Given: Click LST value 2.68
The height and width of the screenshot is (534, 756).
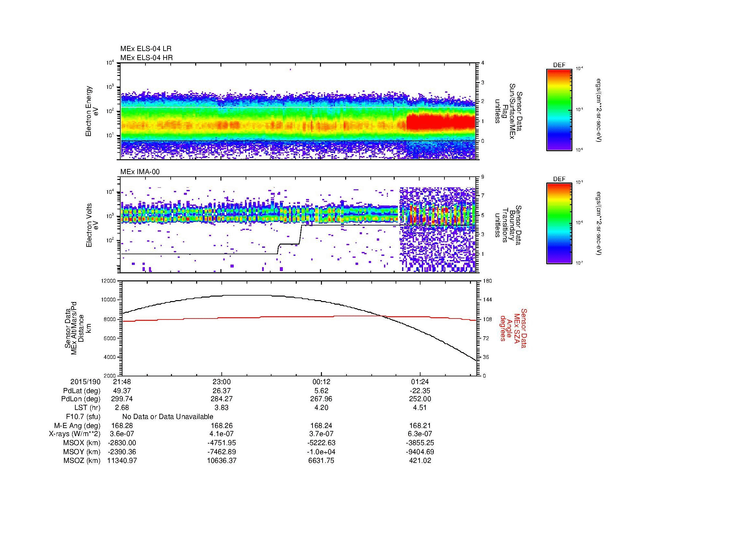Looking at the screenshot, I should point(122,408).
